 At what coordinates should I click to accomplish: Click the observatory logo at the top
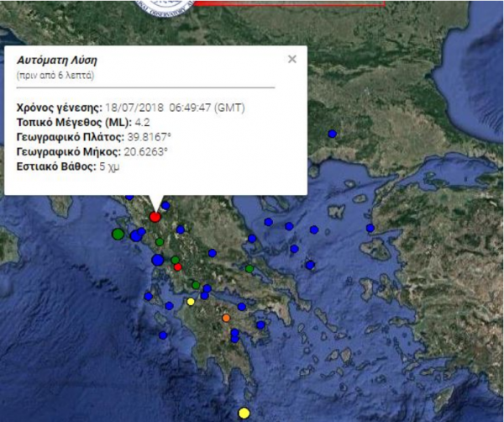click(x=165, y=7)
